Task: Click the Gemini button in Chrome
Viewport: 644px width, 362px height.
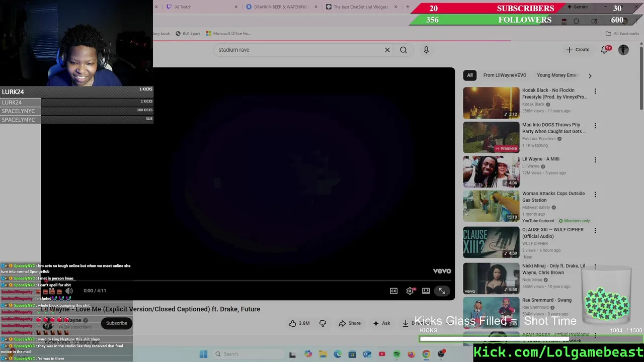Action: (577, 7)
